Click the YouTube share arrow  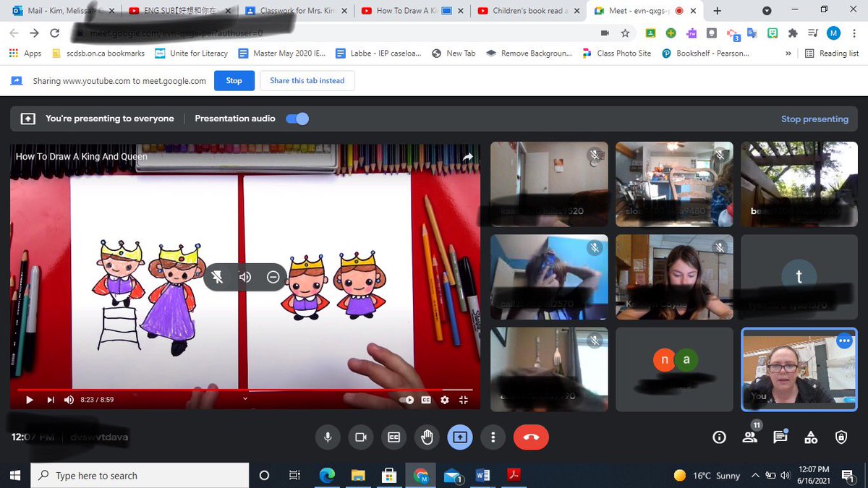467,157
